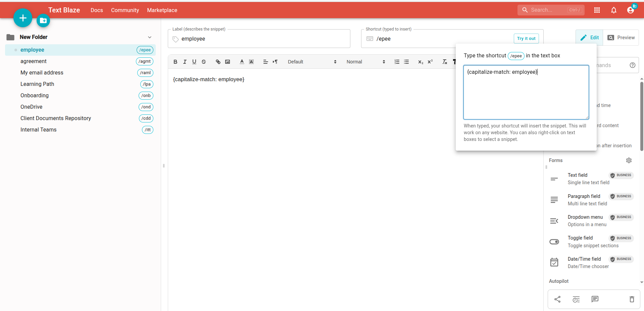
Task: Open the Forms settings gear
Action: [629, 160]
